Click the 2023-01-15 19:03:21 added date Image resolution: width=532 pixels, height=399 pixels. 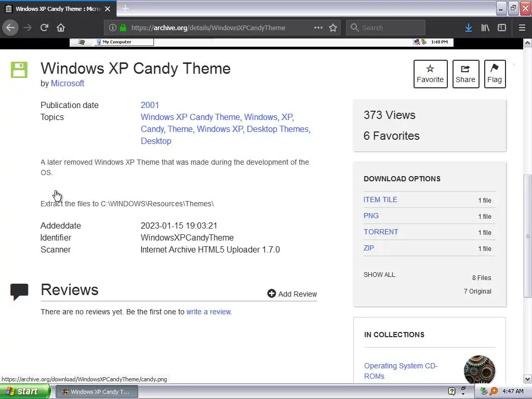pos(179,226)
